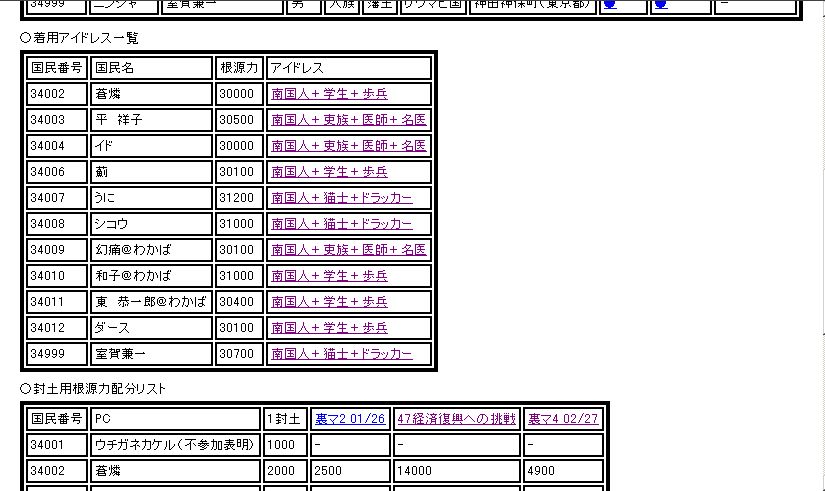Screen dimensions: 825x491
Task: Open 平 祥子's 南国人+吏族+医師+名医 link
Action: click(x=348, y=120)
